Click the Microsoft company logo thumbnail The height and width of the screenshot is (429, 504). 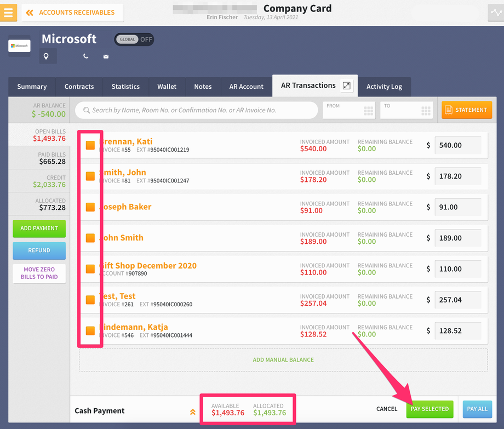tap(19, 45)
